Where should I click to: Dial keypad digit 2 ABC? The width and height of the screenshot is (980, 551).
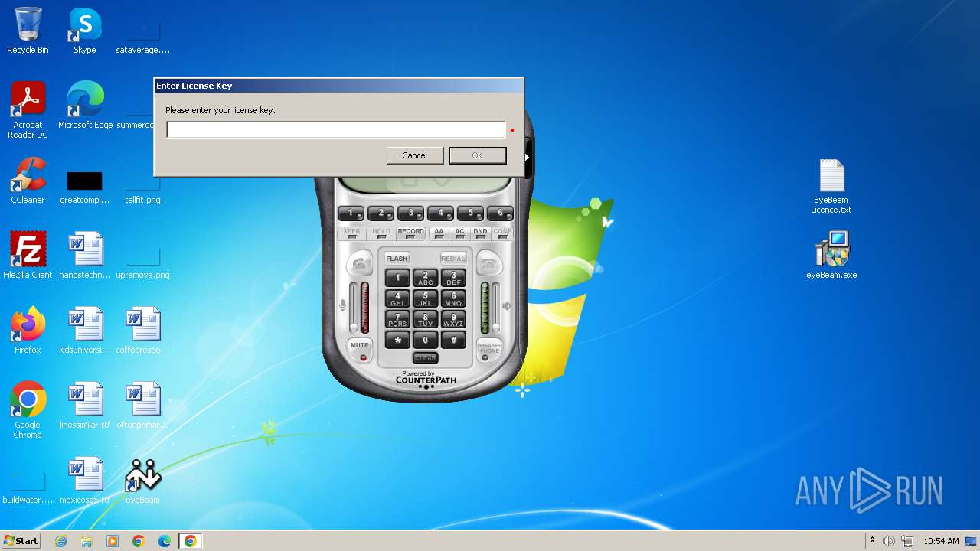point(425,278)
